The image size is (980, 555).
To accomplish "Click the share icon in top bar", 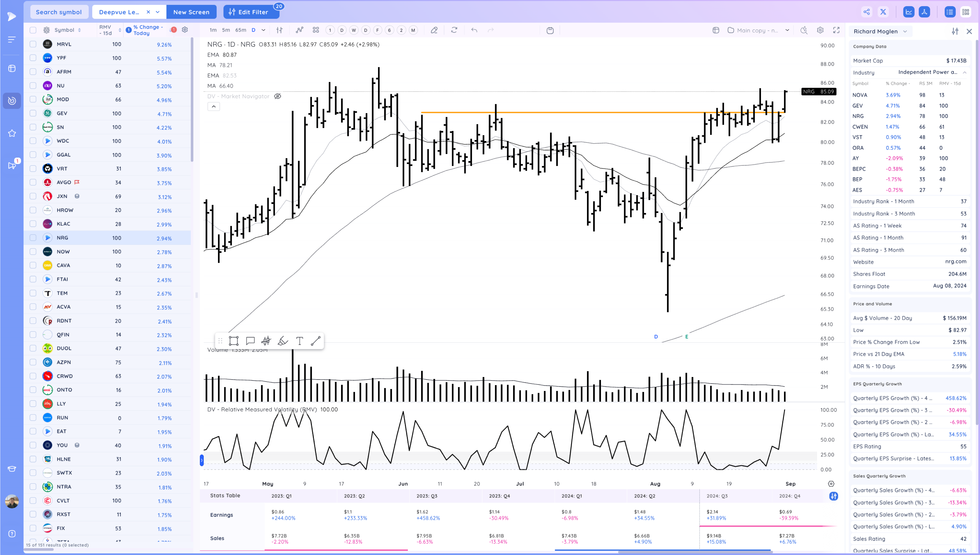I will pyautogui.click(x=867, y=12).
